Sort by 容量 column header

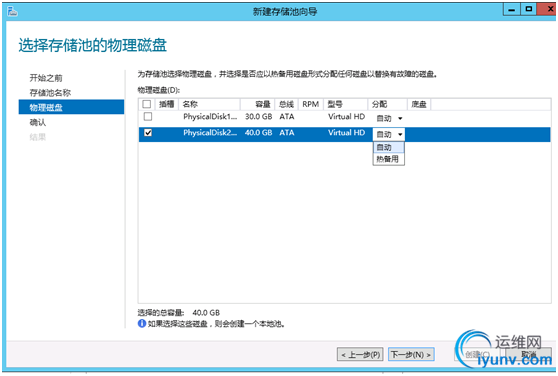pyautogui.click(x=258, y=104)
